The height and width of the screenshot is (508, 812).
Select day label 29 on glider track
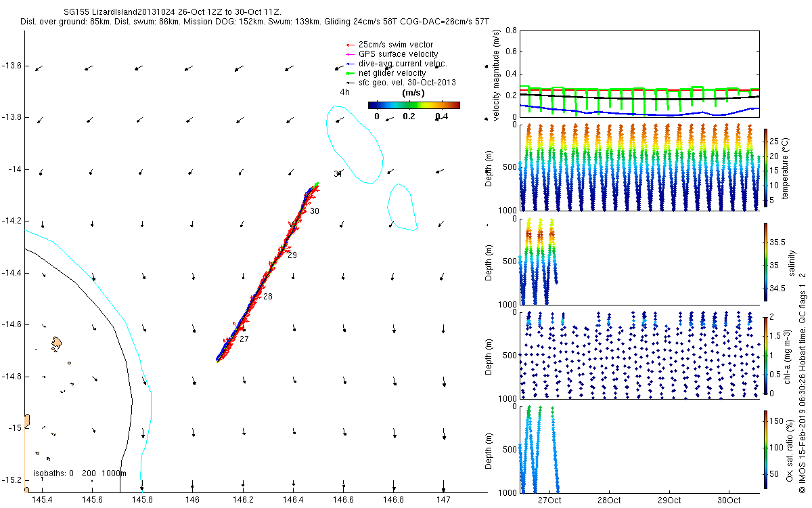(292, 255)
